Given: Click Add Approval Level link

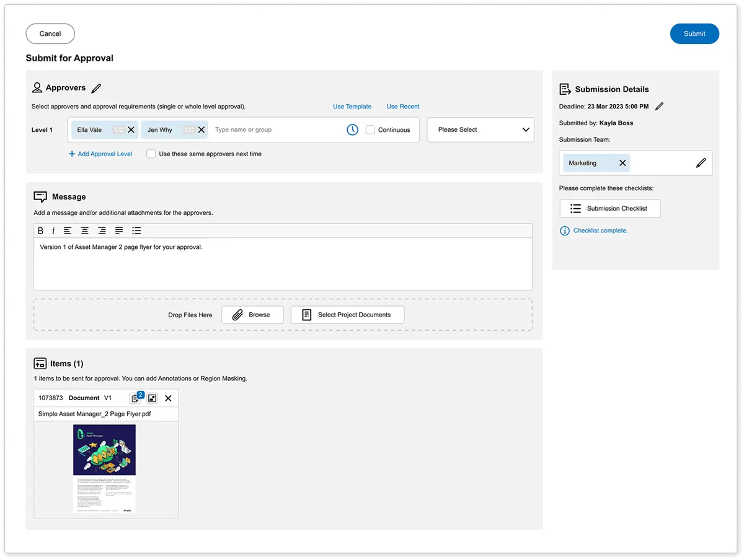Looking at the screenshot, I should click(x=100, y=154).
